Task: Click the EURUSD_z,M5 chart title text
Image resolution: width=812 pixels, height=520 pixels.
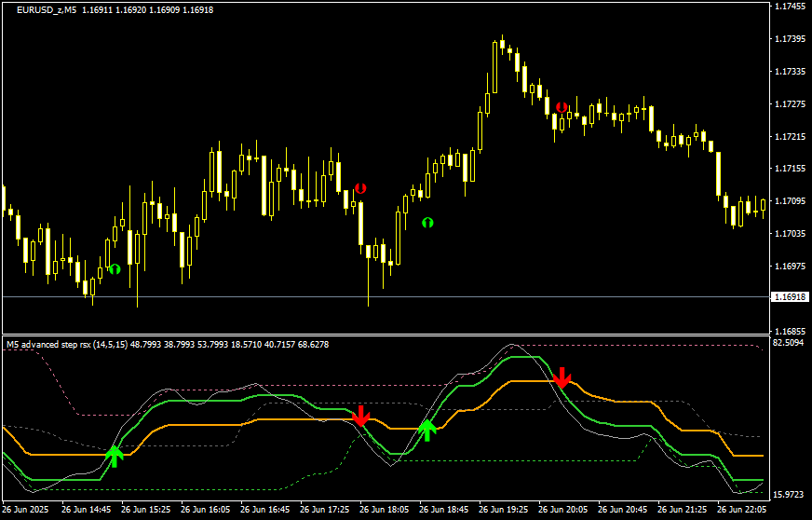Action: coord(45,10)
